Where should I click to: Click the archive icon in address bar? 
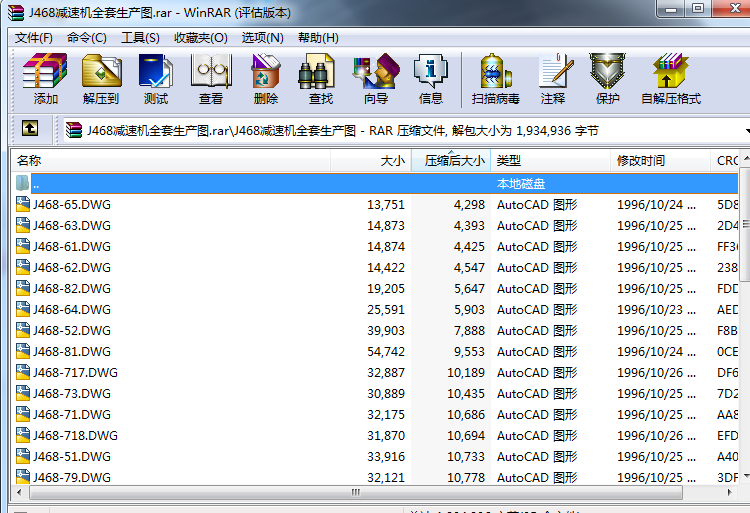(74, 130)
